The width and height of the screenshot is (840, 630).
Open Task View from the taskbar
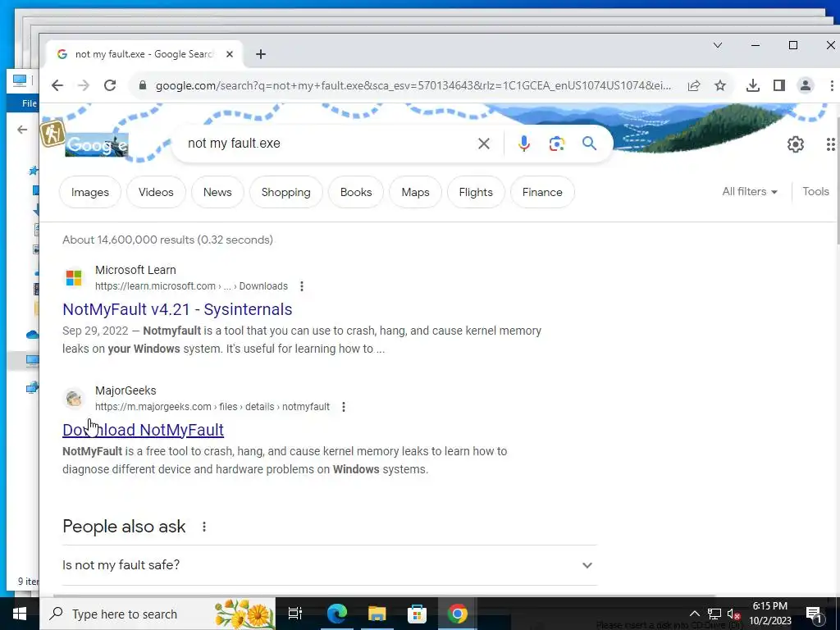pos(295,614)
